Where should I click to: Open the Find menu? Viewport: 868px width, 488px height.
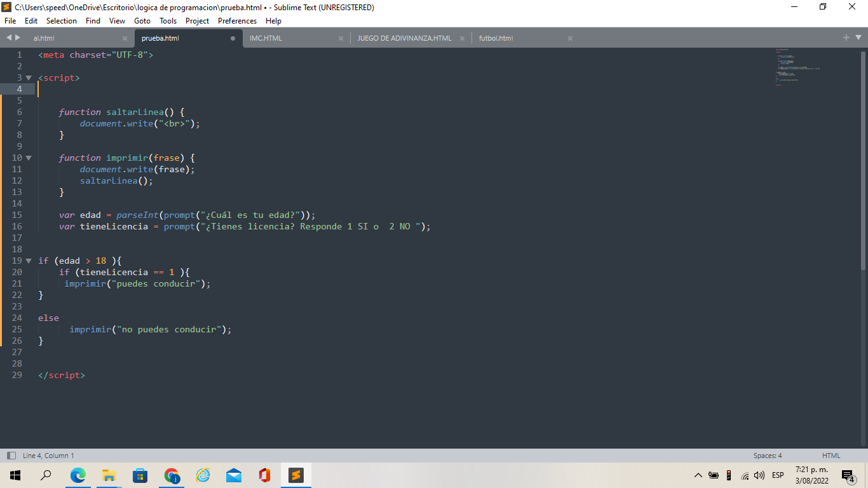(x=93, y=21)
